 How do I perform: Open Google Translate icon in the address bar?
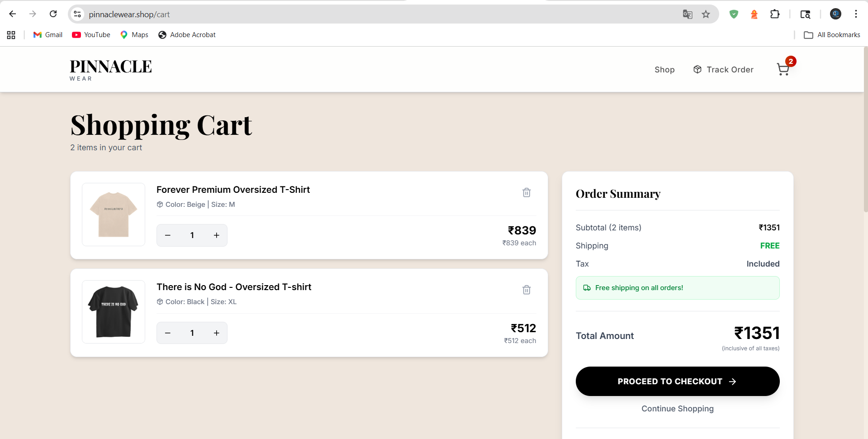(x=687, y=14)
